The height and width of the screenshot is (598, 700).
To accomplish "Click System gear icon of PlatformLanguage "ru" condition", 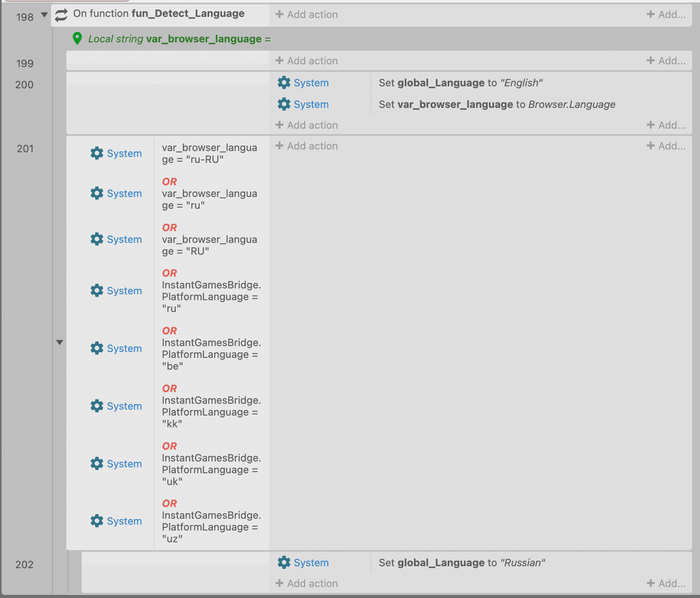I will (97, 291).
